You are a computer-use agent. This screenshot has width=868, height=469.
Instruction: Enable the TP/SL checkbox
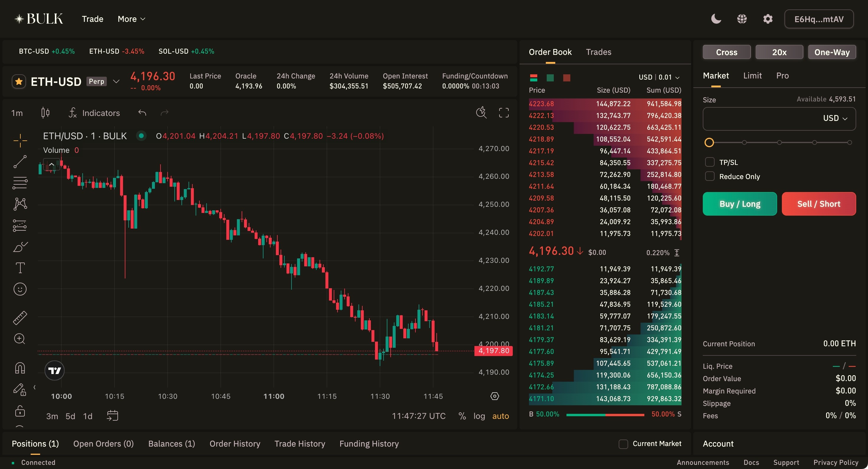click(x=710, y=162)
